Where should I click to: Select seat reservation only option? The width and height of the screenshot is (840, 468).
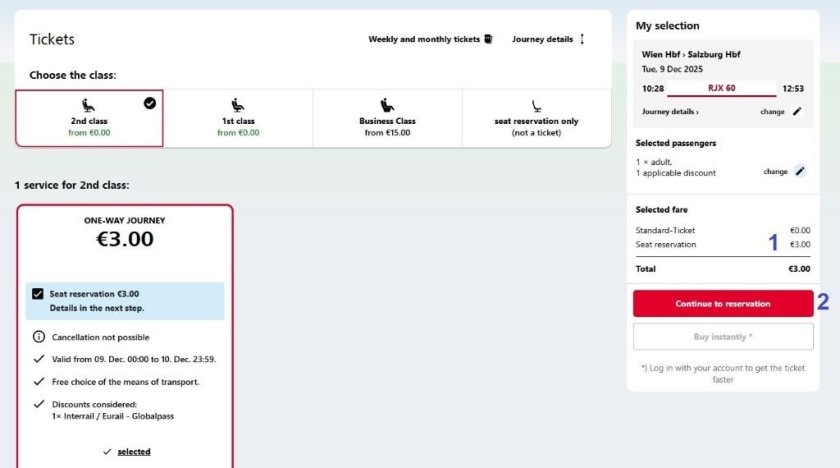536,118
